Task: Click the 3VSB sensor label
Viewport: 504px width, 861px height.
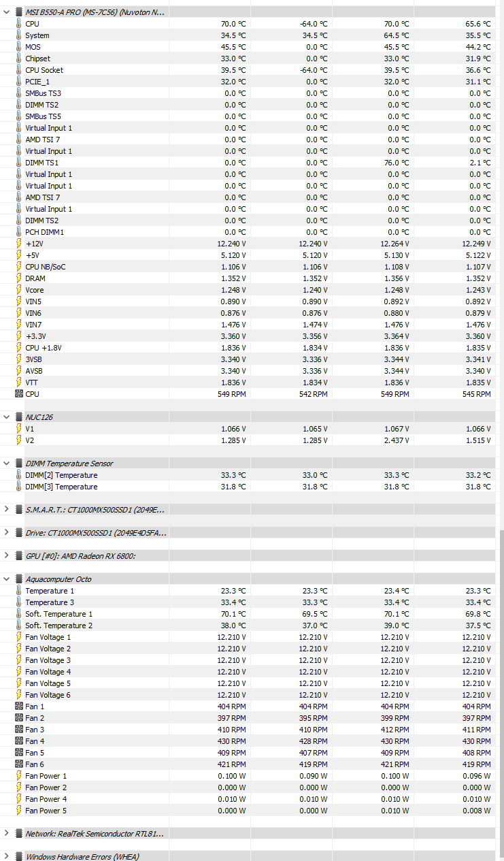Action: 34,359
